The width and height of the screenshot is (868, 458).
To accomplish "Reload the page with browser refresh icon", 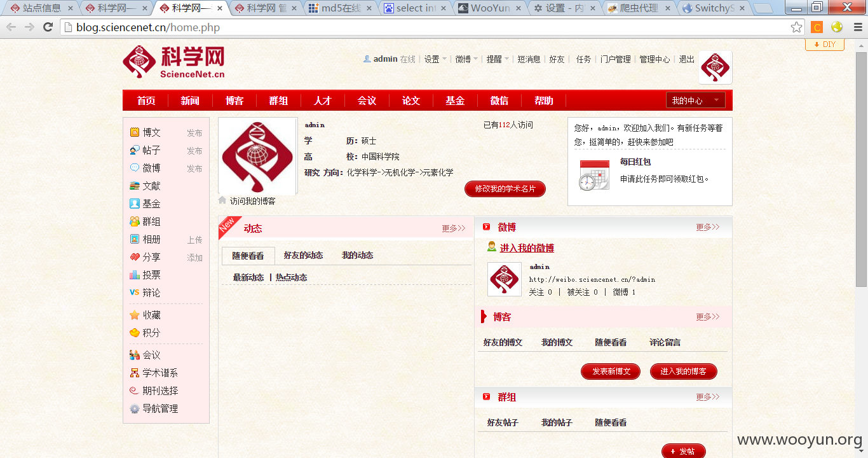I will click(x=48, y=27).
